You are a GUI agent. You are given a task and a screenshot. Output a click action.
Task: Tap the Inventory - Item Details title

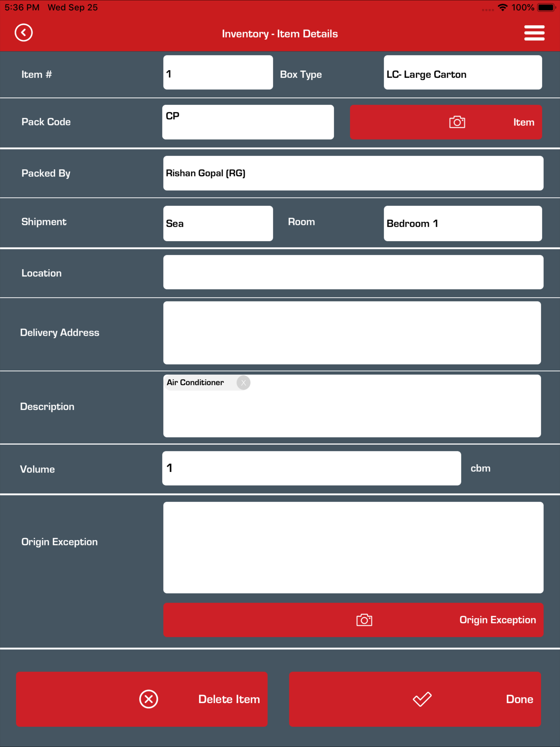280,34
